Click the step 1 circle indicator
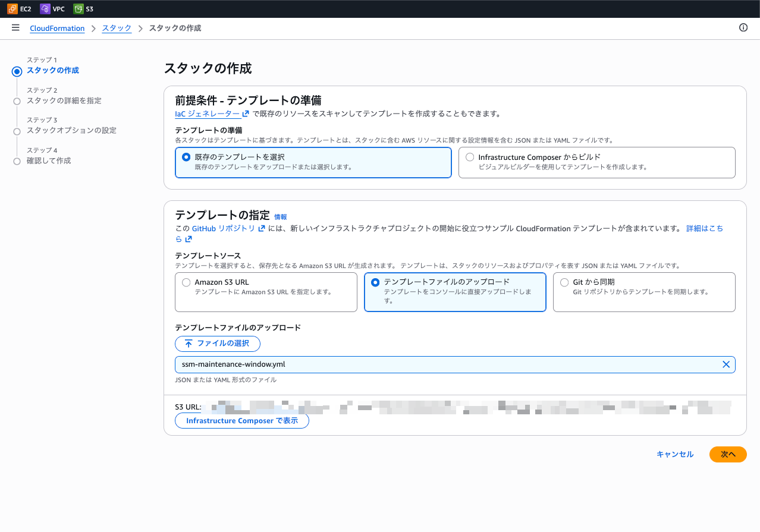Image resolution: width=760 pixels, height=532 pixels. click(x=17, y=71)
